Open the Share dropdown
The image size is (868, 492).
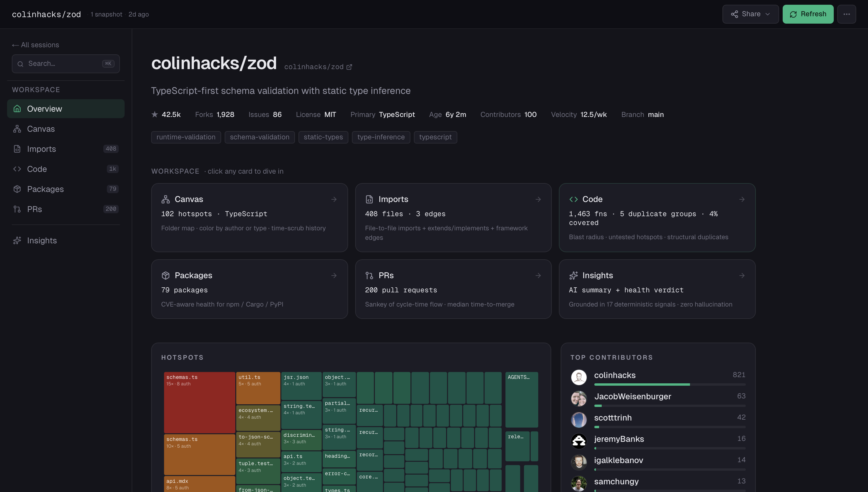750,14
